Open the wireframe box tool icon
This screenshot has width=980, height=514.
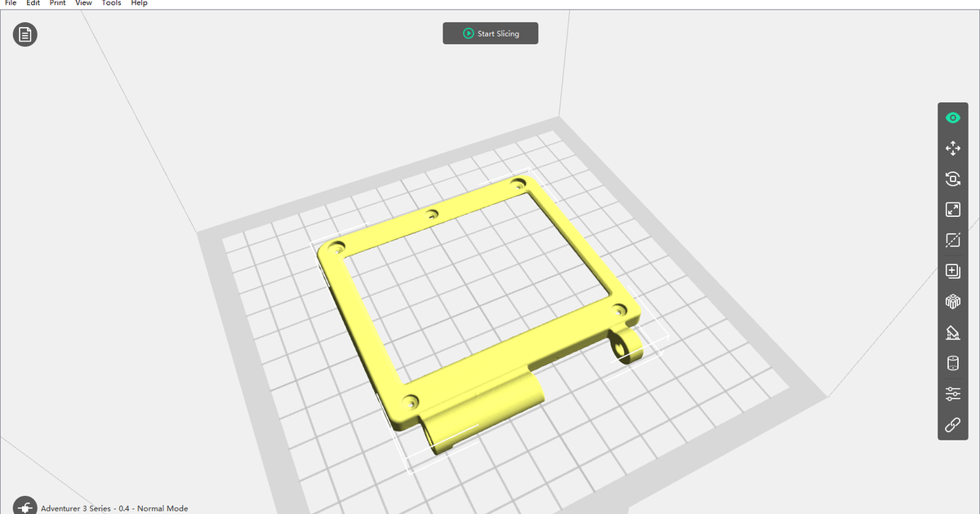952,301
